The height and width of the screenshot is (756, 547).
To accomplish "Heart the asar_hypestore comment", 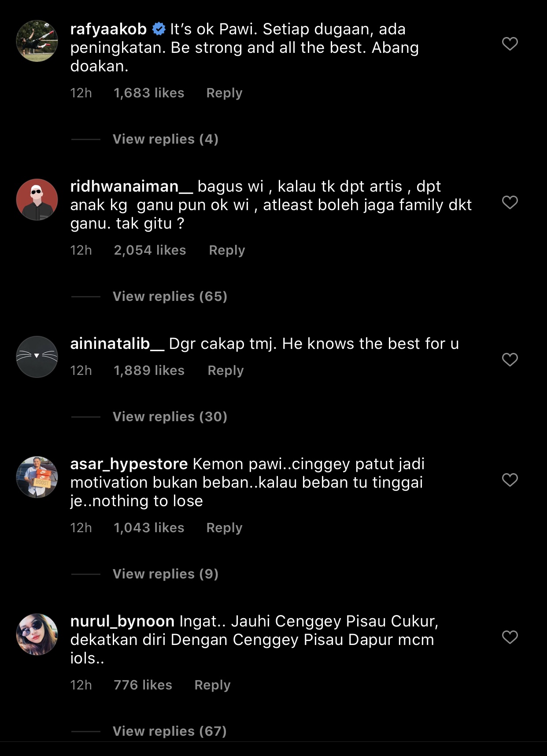I will click(510, 480).
